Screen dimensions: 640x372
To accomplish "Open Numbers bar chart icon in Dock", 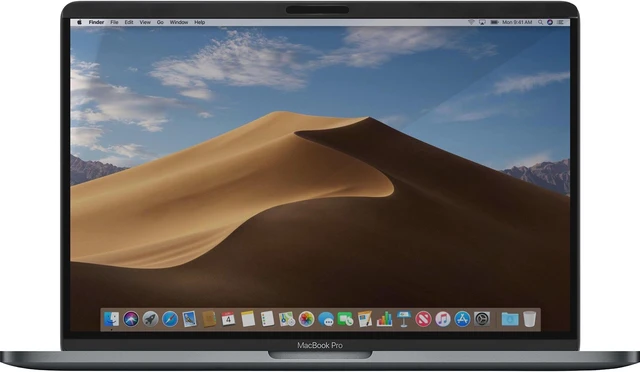I will [x=384, y=319].
